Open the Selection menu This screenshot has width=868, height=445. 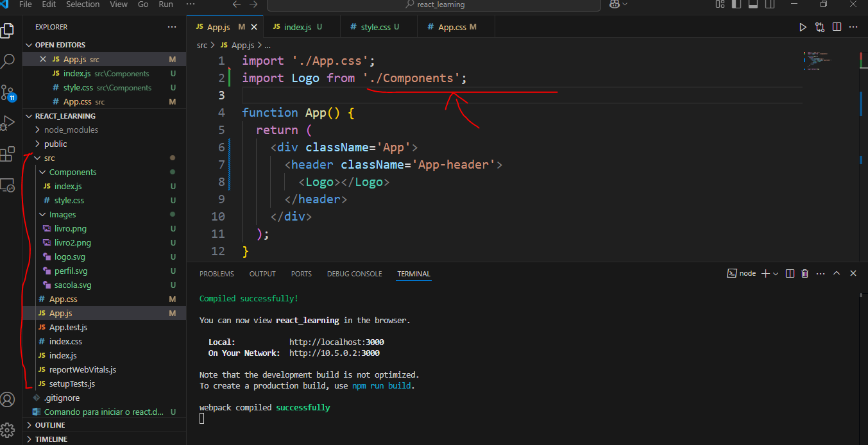[83, 4]
